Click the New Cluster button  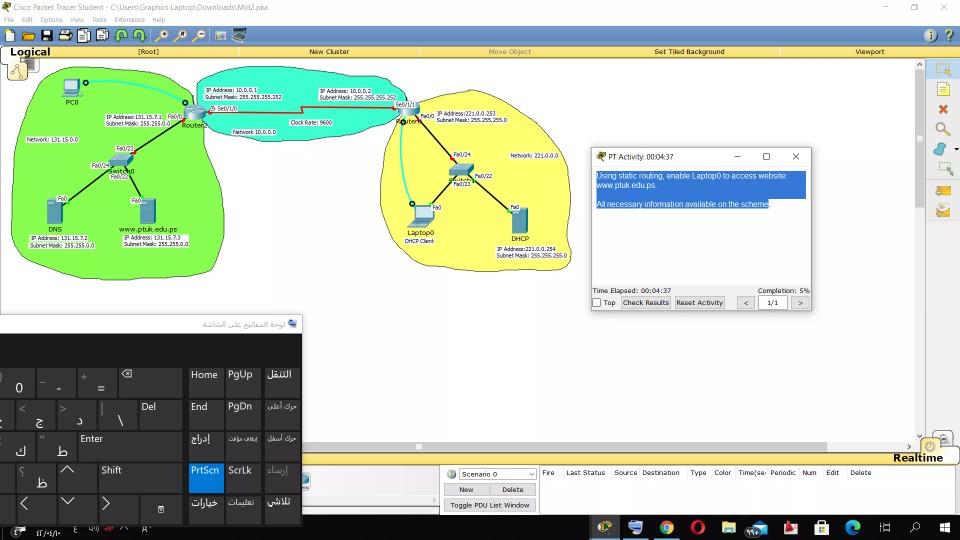pyautogui.click(x=329, y=51)
